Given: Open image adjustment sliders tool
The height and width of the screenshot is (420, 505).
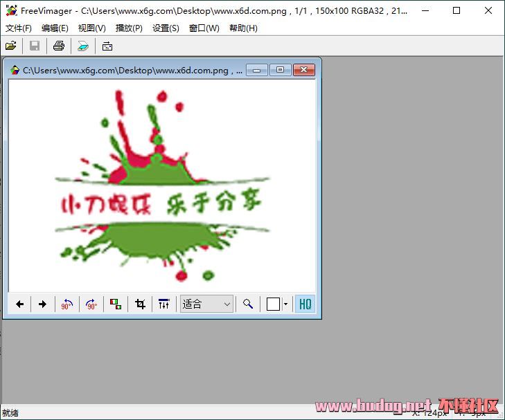Looking at the screenshot, I should 164,304.
